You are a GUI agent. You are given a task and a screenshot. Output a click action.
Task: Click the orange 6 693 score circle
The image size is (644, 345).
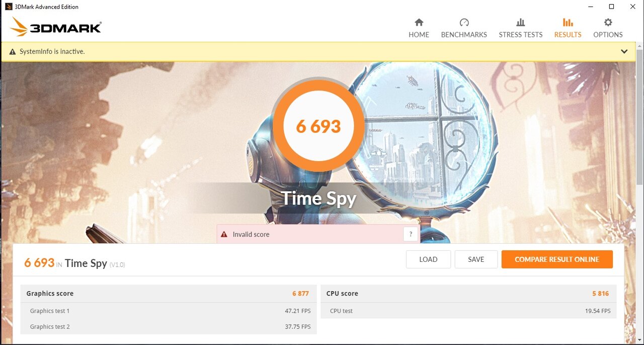[x=318, y=126]
